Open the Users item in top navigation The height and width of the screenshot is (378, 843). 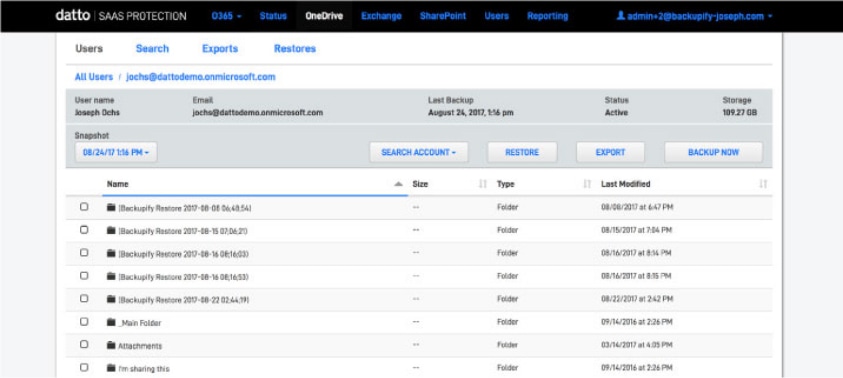496,16
